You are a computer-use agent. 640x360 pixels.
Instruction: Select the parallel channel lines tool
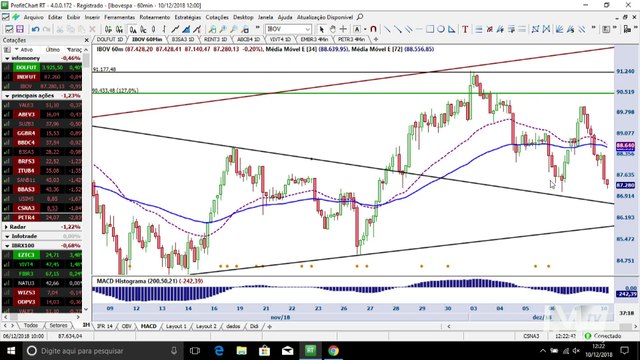408,29
